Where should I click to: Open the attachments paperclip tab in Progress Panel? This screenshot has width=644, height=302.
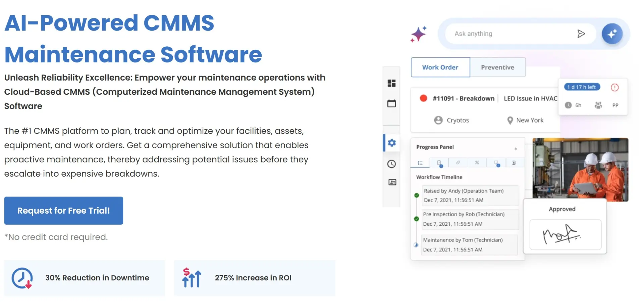coord(458,163)
